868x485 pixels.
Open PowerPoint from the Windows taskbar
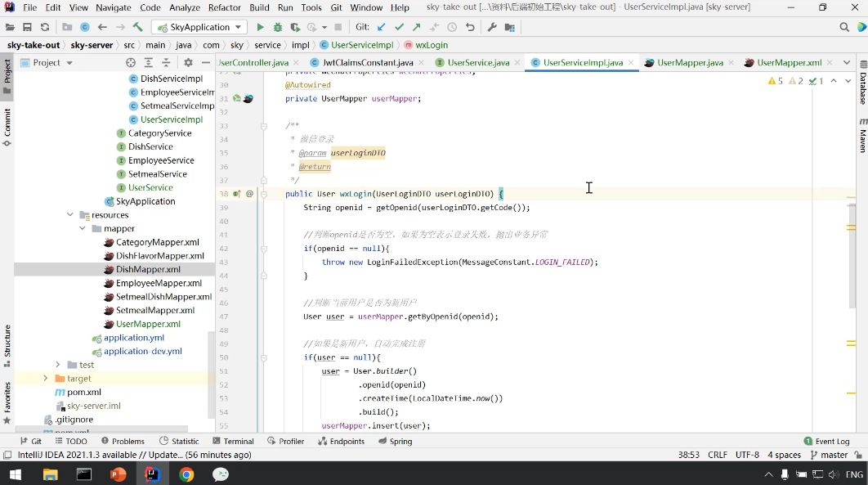118,474
